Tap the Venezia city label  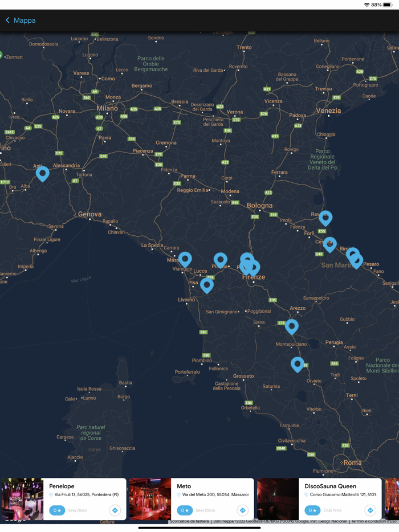point(328,111)
